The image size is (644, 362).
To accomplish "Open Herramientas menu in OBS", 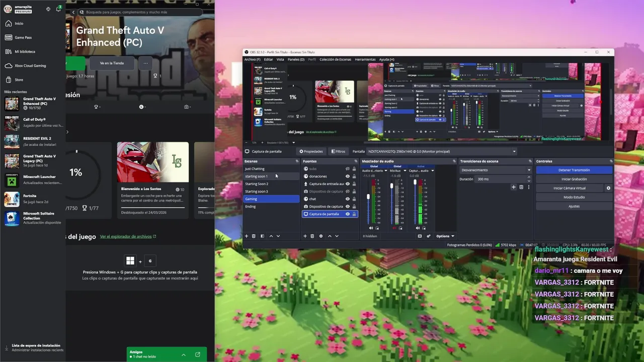I will point(365,59).
